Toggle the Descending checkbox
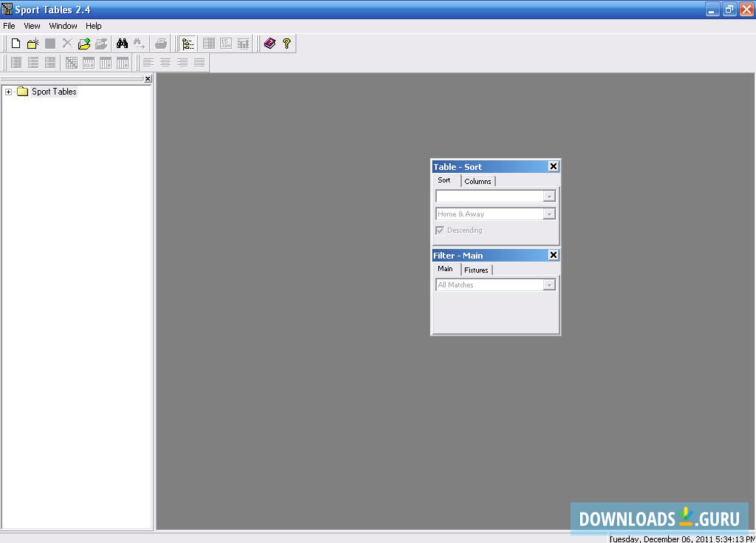This screenshot has width=756, height=543. [440, 230]
